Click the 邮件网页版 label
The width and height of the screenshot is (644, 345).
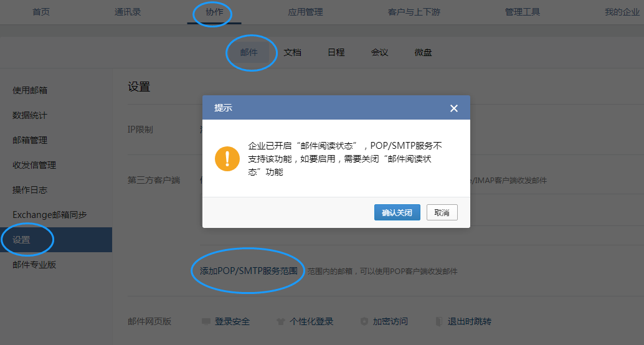click(149, 321)
